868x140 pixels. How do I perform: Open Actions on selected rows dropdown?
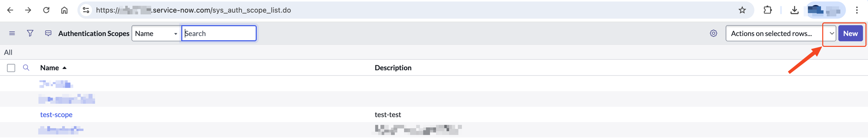point(781,33)
